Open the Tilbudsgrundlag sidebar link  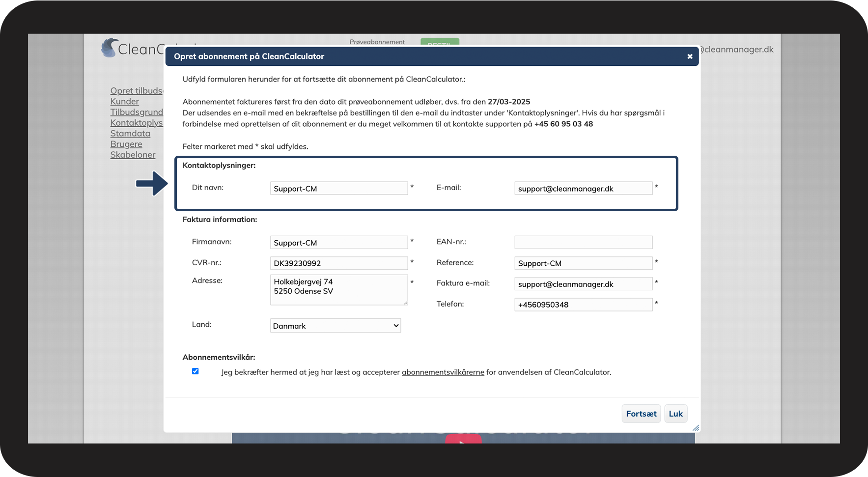(137, 112)
